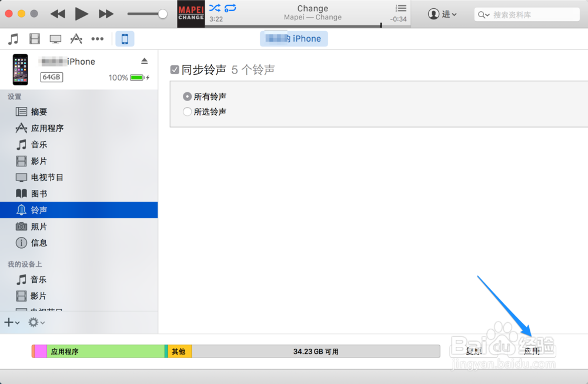Select 铃声 in sidebar
The width and height of the screenshot is (588, 384).
point(79,210)
